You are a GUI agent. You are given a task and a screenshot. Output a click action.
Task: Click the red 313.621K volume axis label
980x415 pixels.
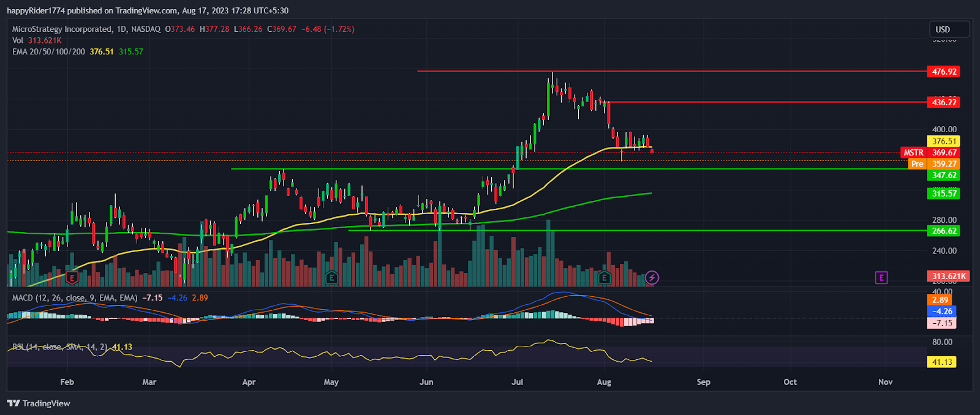click(x=949, y=276)
